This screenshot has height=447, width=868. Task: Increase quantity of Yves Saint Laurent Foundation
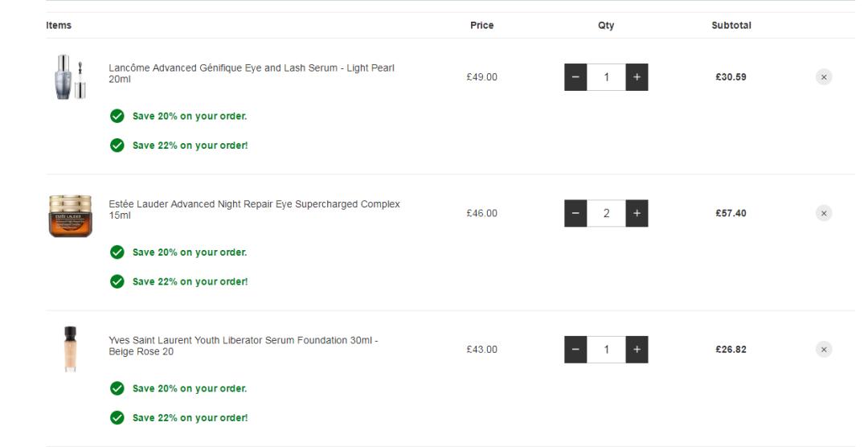pyautogui.click(x=637, y=350)
